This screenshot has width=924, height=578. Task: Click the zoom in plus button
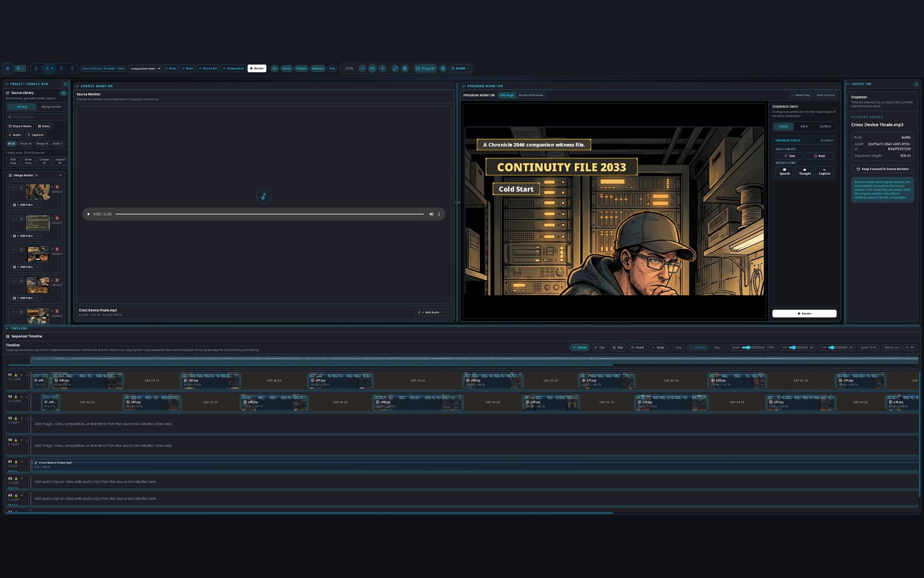click(383, 68)
